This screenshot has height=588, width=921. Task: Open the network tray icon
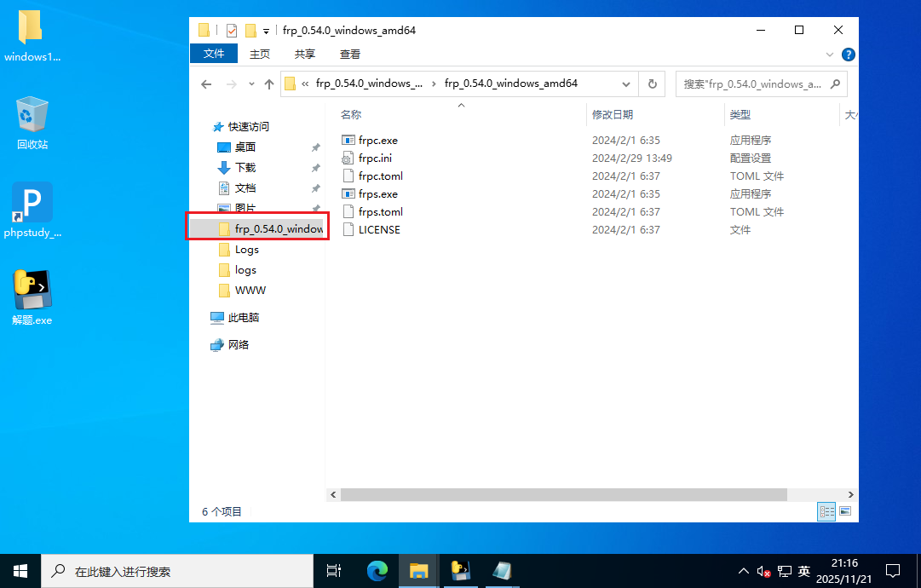pyautogui.click(x=784, y=571)
